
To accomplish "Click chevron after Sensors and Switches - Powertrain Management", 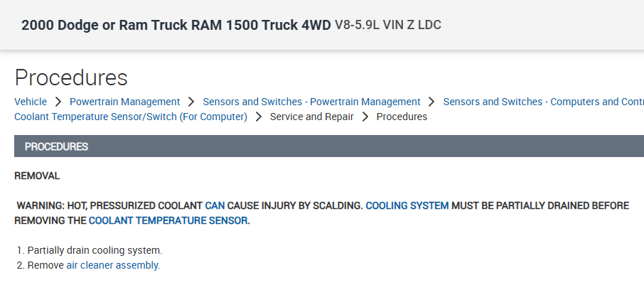I will pyautogui.click(x=431, y=102).
